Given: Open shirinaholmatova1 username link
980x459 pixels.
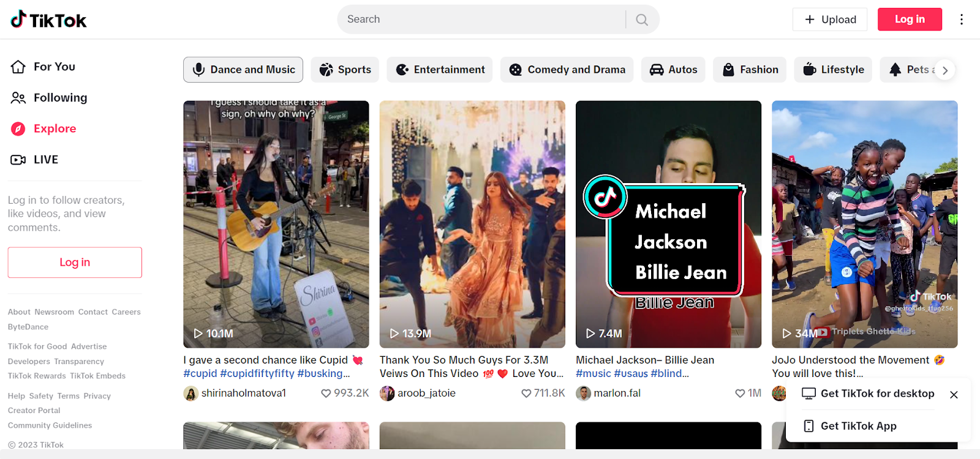Looking at the screenshot, I should coord(244,394).
